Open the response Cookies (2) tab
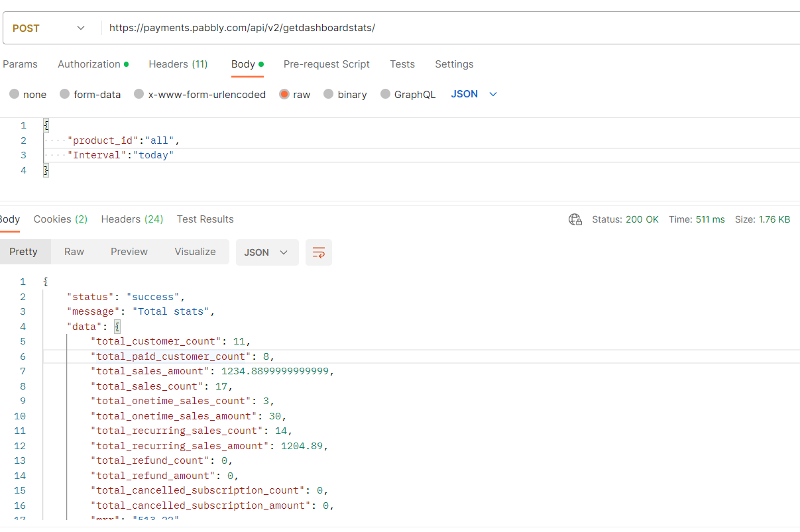The image size is (800, 532). click(60, 219)
